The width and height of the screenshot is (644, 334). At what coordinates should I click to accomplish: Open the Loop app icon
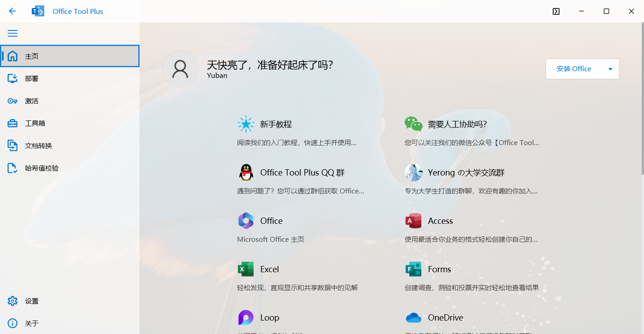click(x=246, y=317)
